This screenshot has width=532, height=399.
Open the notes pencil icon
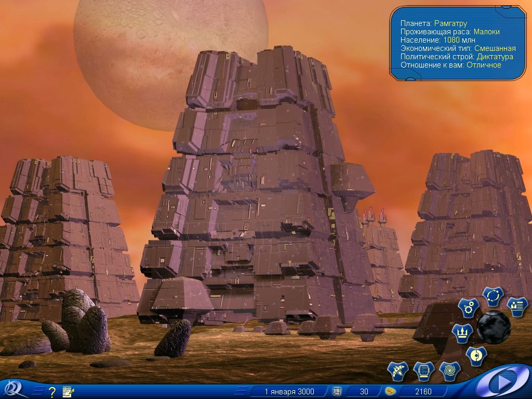coord(69,392)
